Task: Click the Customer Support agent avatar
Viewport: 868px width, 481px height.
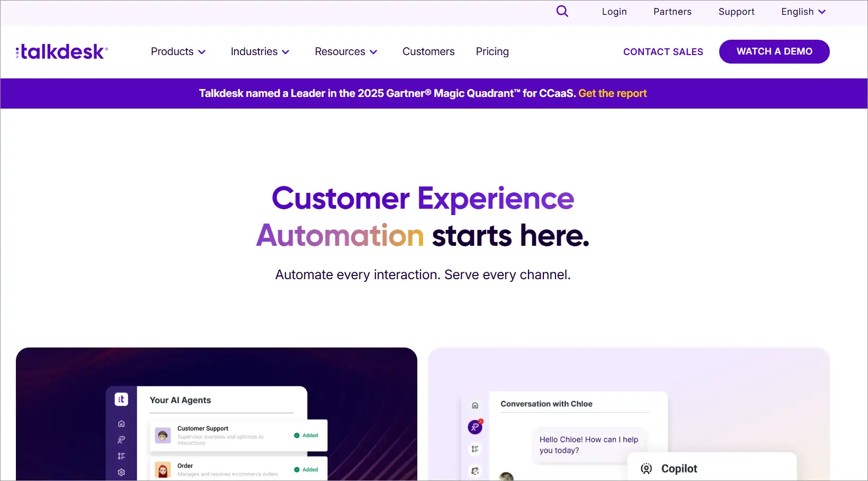Action: [x=163, y=435]
